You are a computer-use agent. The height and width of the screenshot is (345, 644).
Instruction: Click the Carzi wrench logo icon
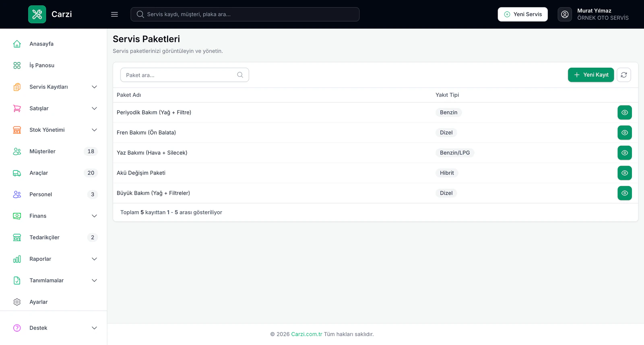[x=37, y=14]
